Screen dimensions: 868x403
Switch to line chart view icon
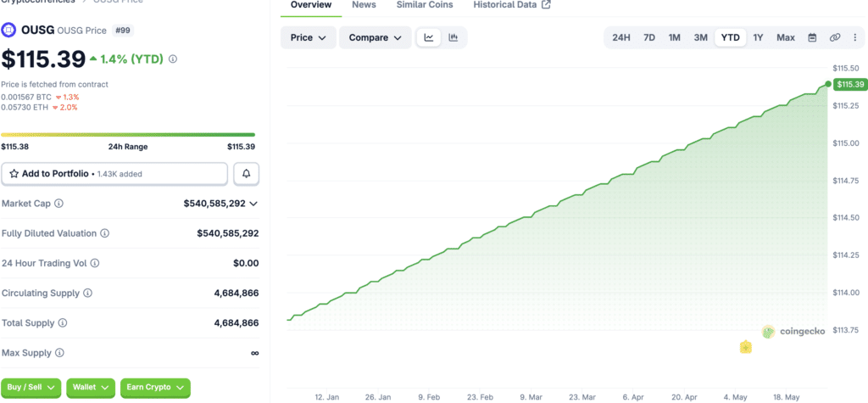pyautogui.click(x=428, y=37)
